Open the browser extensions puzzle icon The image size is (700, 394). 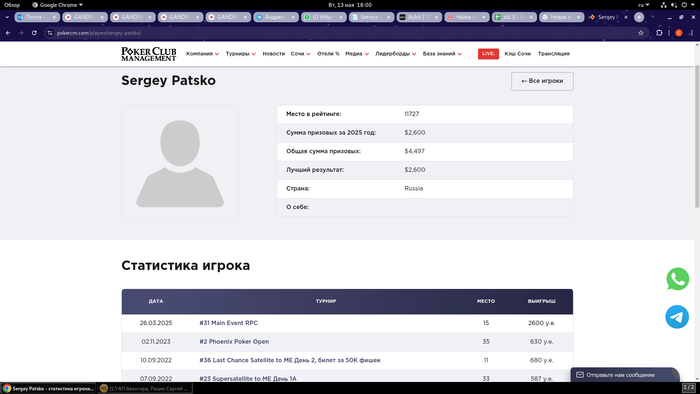coord(659,33)
